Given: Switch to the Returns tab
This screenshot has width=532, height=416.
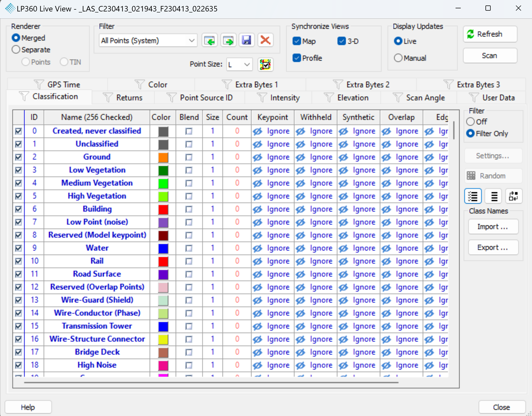Looking at the screenshot, I should (123, 98).
